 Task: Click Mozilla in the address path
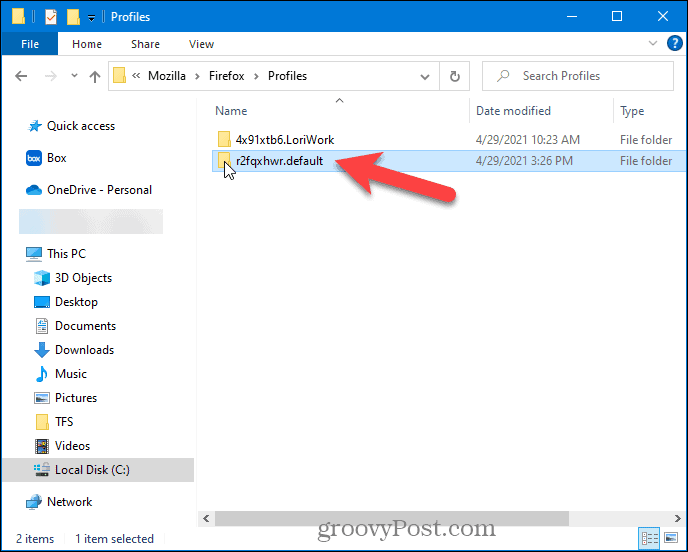coord(167,76)
